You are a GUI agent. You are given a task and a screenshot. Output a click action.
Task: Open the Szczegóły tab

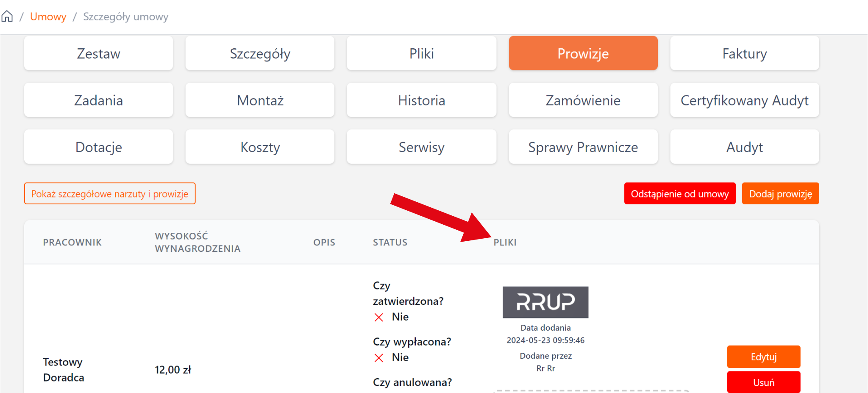[260, 53]
